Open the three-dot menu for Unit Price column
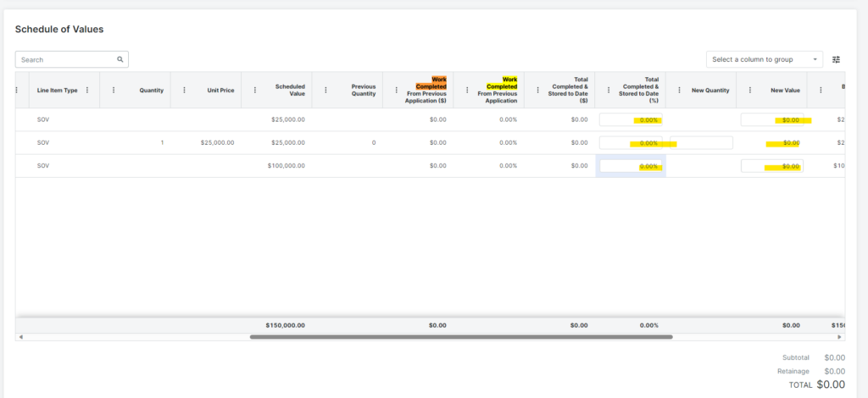868x398 pixels. tap(184, 90)
